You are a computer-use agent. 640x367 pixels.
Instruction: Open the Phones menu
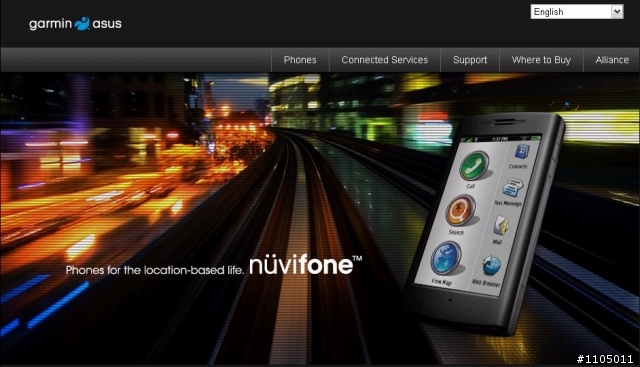(300, 60)
